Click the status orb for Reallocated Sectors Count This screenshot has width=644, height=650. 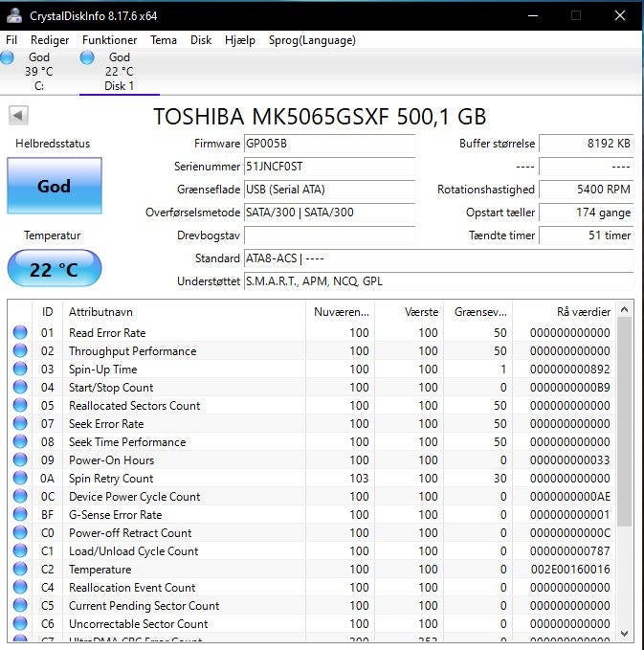point(20,406)
